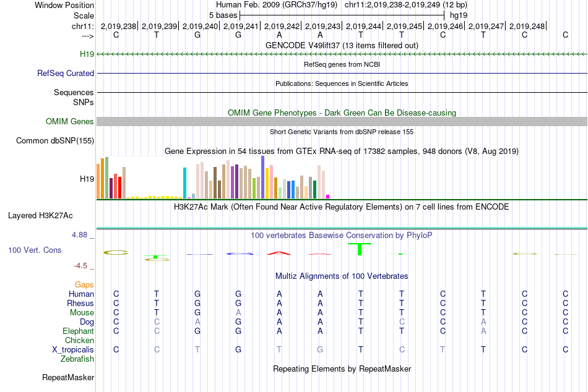Select the X_tropicalis species label

(72, 350)
